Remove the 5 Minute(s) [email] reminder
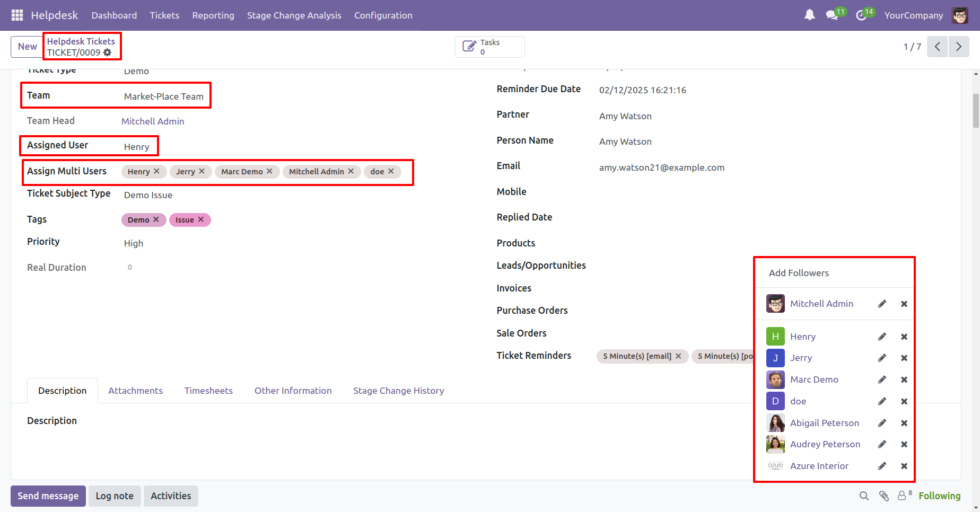 [x=678, y=356]
